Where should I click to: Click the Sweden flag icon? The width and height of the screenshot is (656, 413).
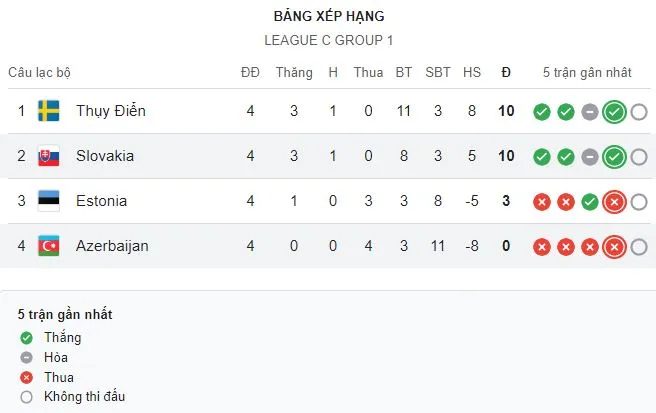(49, 111)
